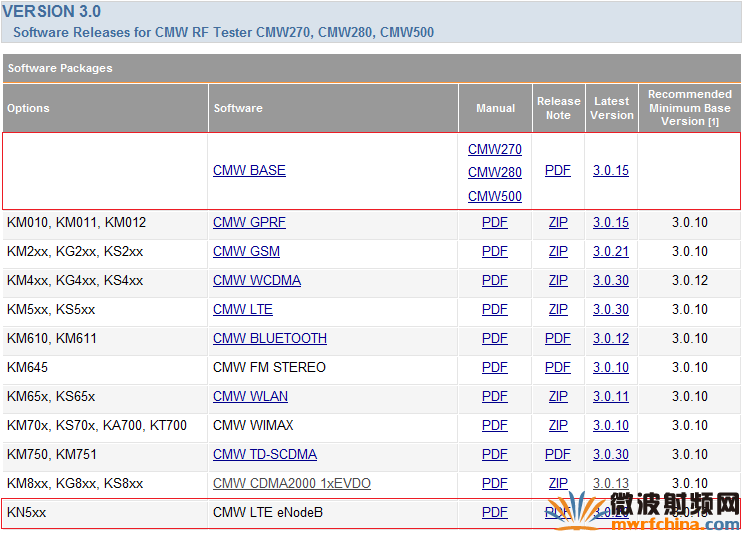Viewport: 744px width, 536px height.
Task: Download CMW WLAN release note ZIP
Action: coord(558,396)
